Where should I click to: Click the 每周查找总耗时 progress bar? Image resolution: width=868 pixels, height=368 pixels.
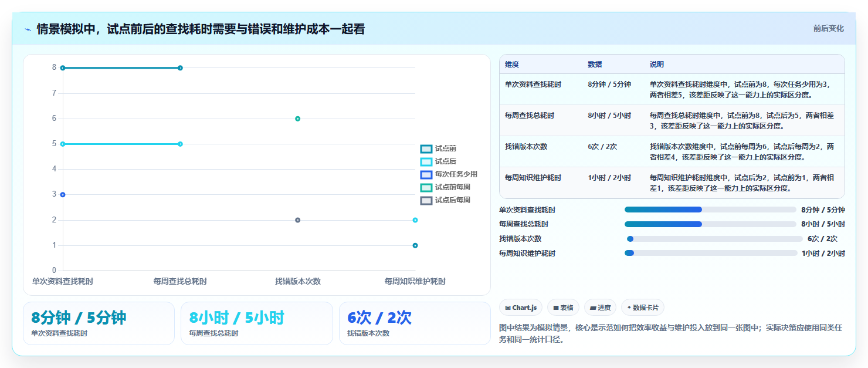point(710,224)
